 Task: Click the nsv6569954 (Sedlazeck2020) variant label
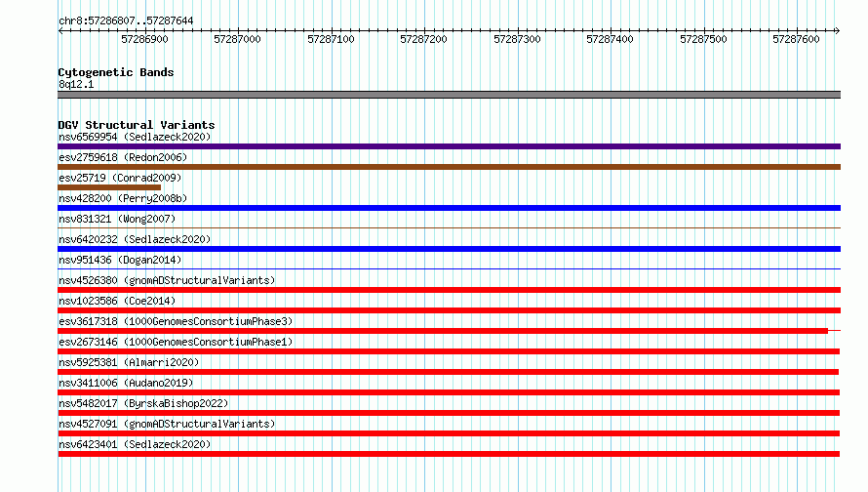pyautogui.click(x=135, y=137)
